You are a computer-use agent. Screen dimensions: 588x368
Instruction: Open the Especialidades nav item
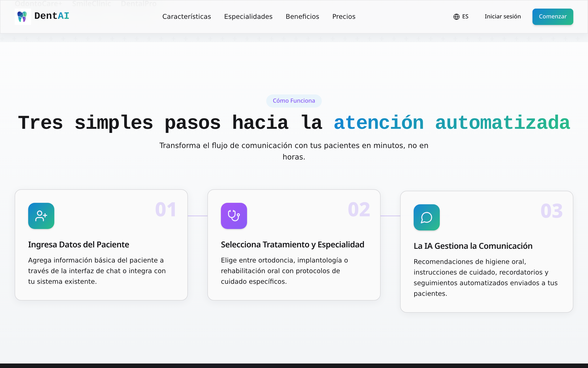pyautogui.click(x=248, y=17)
